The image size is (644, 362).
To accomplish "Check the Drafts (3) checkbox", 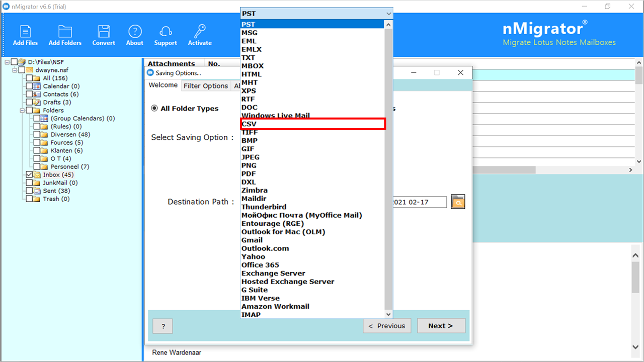I will [x=29, y=102].
